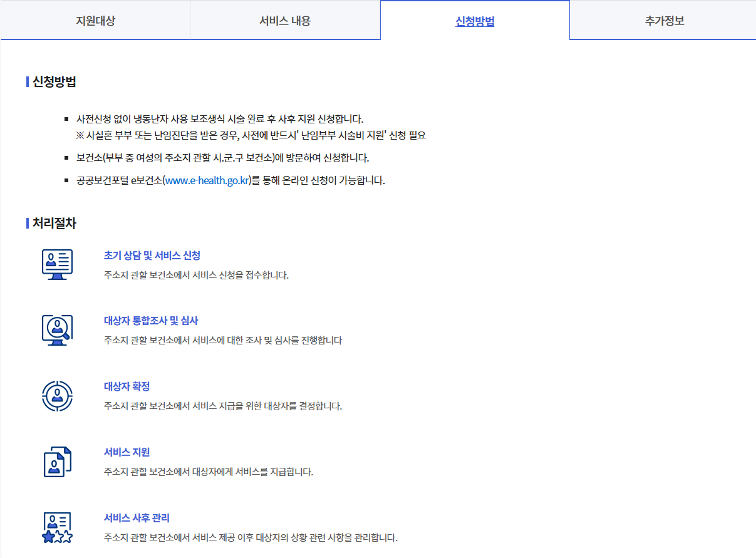Image resolution: width=756 pixels, height=558 pixels.
Task: Reselect the active 신청방법 tab
Action: pyautogui.click(x=474, y=20)
